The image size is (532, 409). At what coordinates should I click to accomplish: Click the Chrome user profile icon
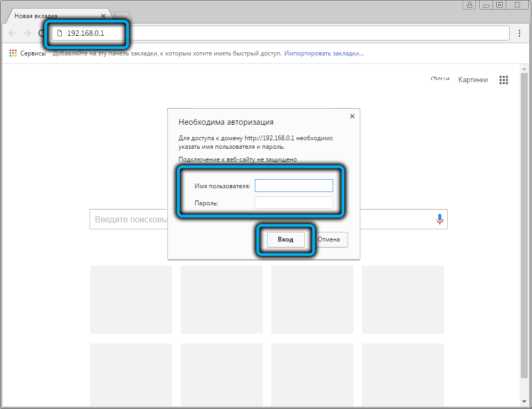coord(470,5)
